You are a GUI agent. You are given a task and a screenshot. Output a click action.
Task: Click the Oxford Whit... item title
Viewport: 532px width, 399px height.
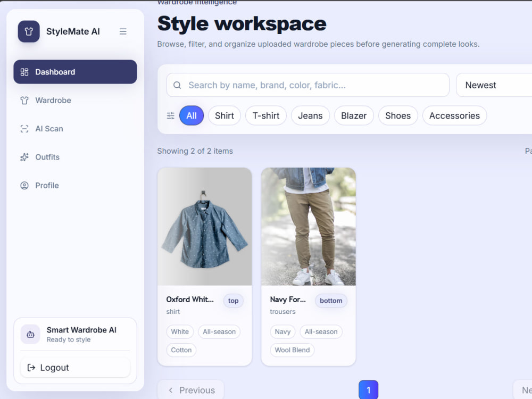(190, 300)
